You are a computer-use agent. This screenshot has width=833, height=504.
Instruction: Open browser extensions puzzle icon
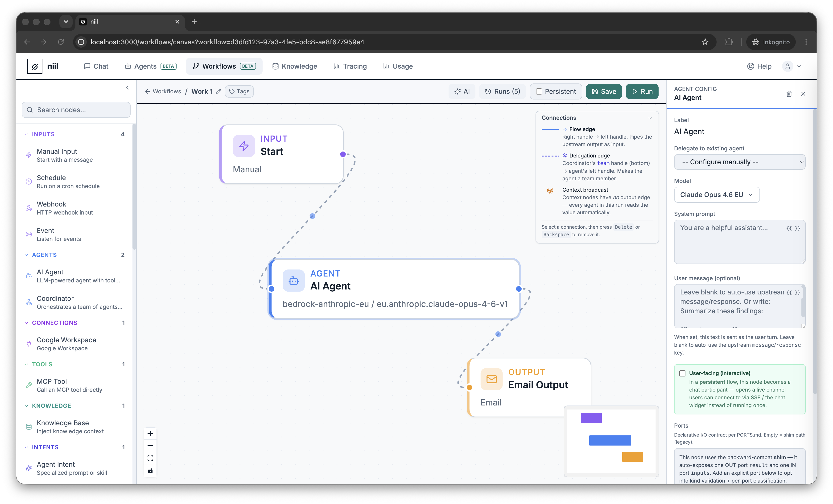(729, 42)
